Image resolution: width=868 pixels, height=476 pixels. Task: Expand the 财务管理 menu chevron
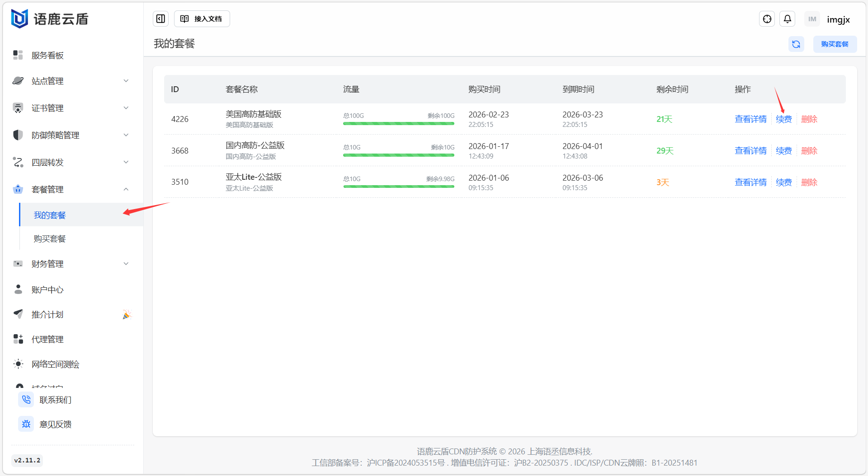(x=126, y=264)
